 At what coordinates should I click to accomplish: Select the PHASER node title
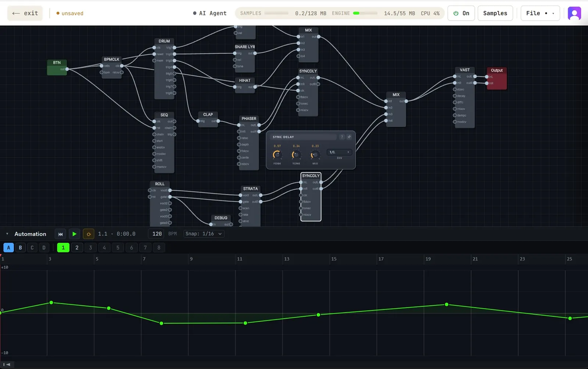point(249,118)
